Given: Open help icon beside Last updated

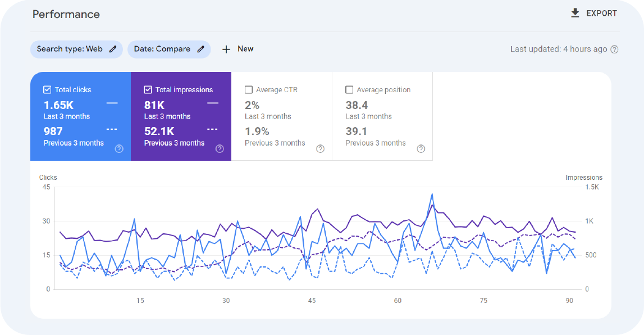Looking at the screenshot, I should [614, 49].
